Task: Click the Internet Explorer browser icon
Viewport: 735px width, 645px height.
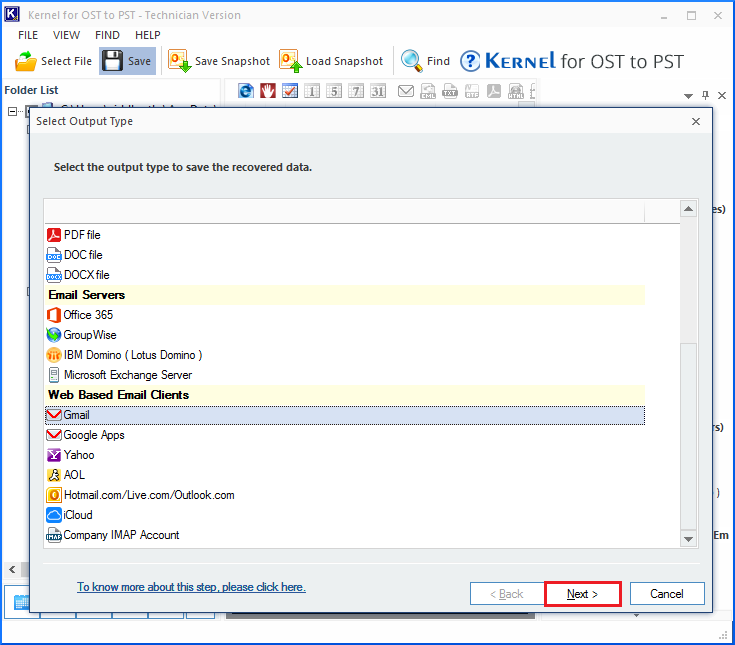Action: click(x=246, y=90)
